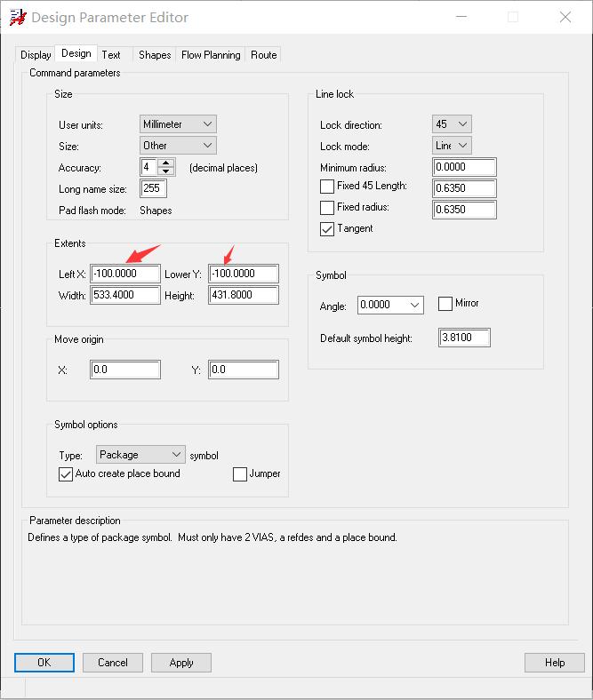Click the Height extents field
Image resolution: width=593 pixels, height=700 pixels.
[244, 295]
